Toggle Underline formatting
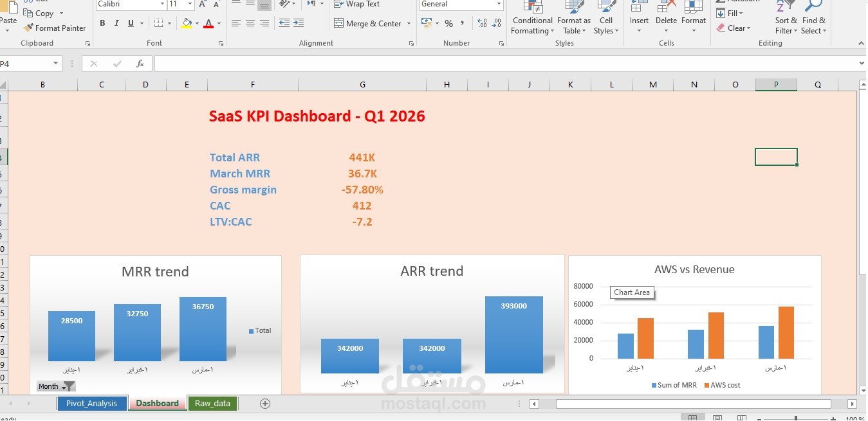Viewport: 868px width, 421px height. coord(131,23)
